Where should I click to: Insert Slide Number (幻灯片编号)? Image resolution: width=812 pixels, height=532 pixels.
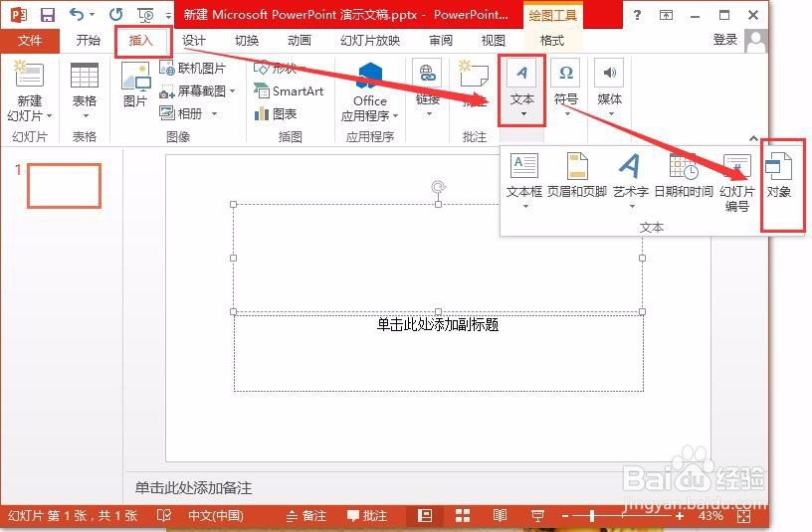737,183
